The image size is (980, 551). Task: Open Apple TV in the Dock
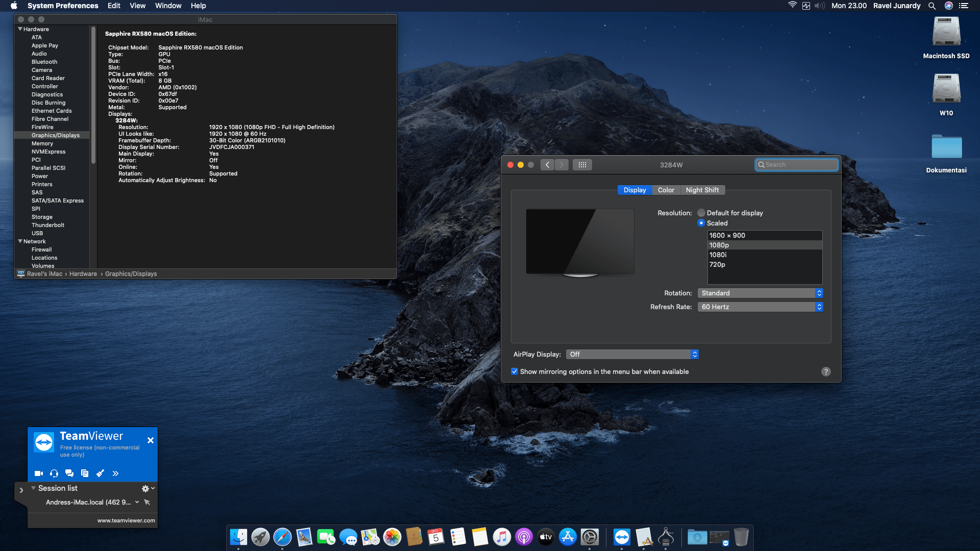click(546, 537)
